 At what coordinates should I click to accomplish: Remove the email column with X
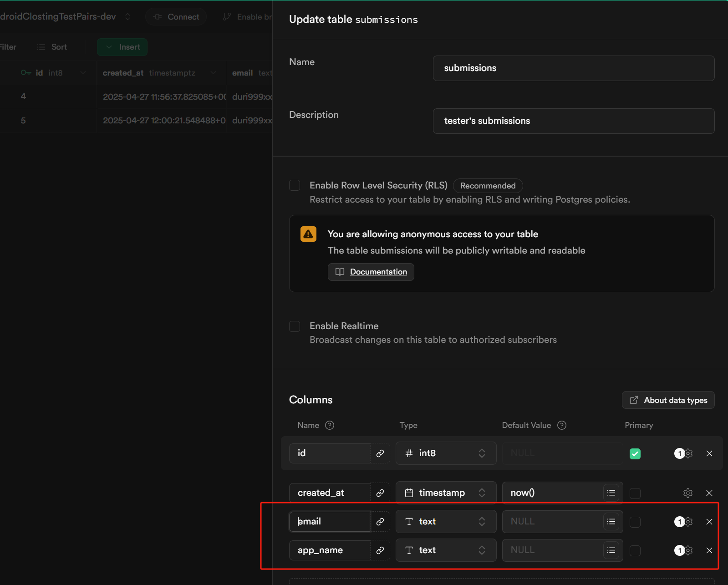[x=709, y=522]
